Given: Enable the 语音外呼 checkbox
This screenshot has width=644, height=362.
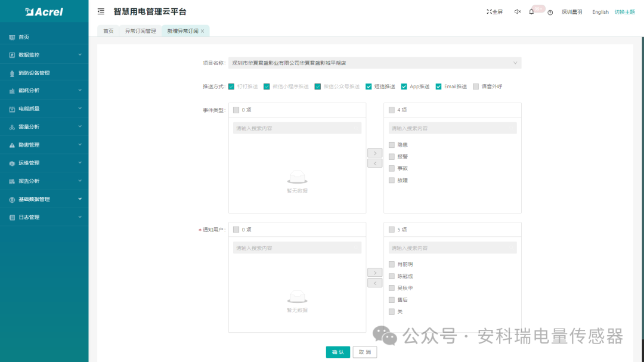Looking at the screenshot, I should click(476, 86).
